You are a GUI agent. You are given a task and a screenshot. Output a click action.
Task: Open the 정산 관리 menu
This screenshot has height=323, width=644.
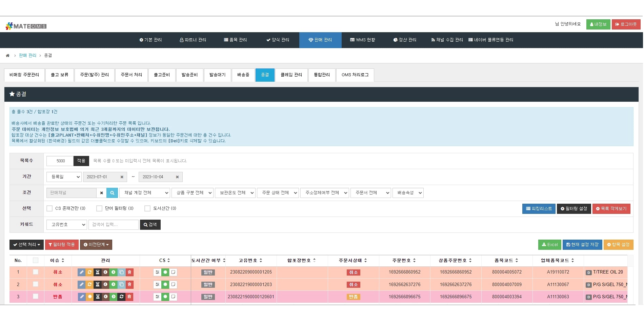(405, 40)
